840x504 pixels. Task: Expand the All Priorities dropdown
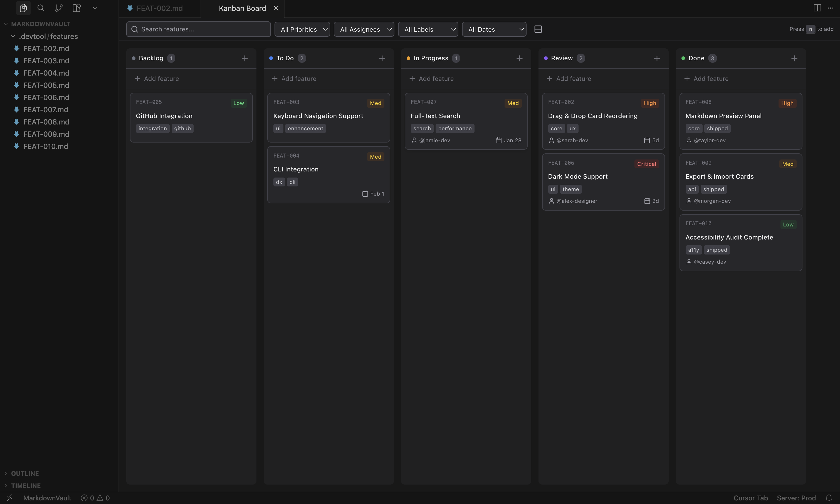click(x=302, y=29)
